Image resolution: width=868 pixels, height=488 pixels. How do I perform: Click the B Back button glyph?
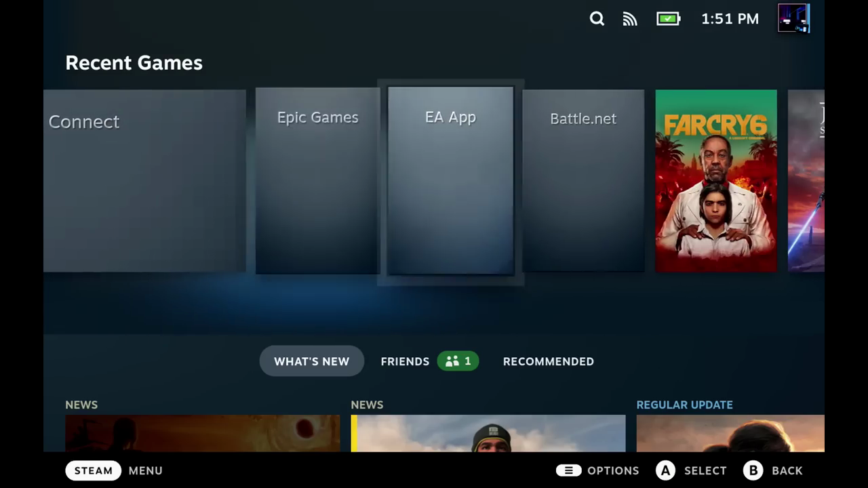(753, 470)
